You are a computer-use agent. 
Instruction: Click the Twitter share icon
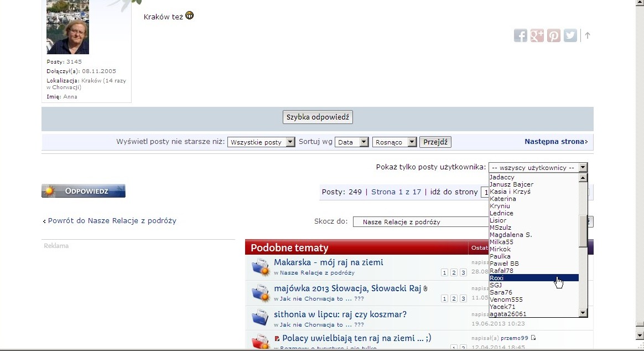(x=570, y=35)
